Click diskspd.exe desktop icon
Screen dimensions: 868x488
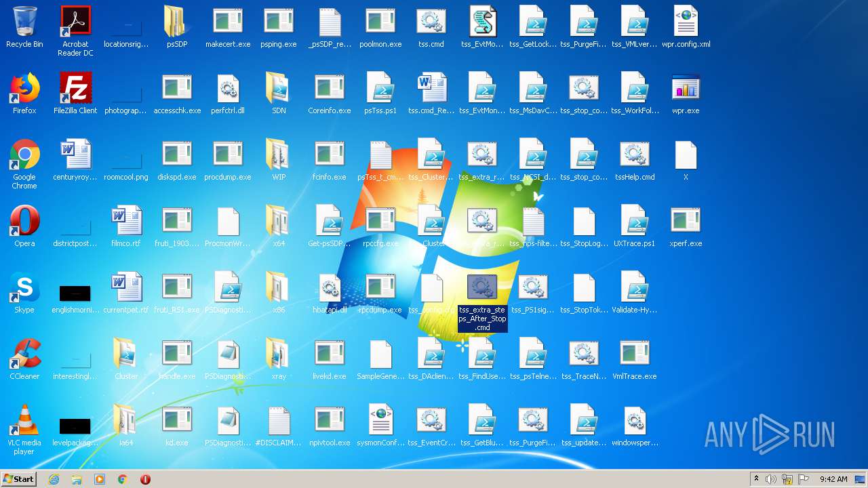point(177,160)
